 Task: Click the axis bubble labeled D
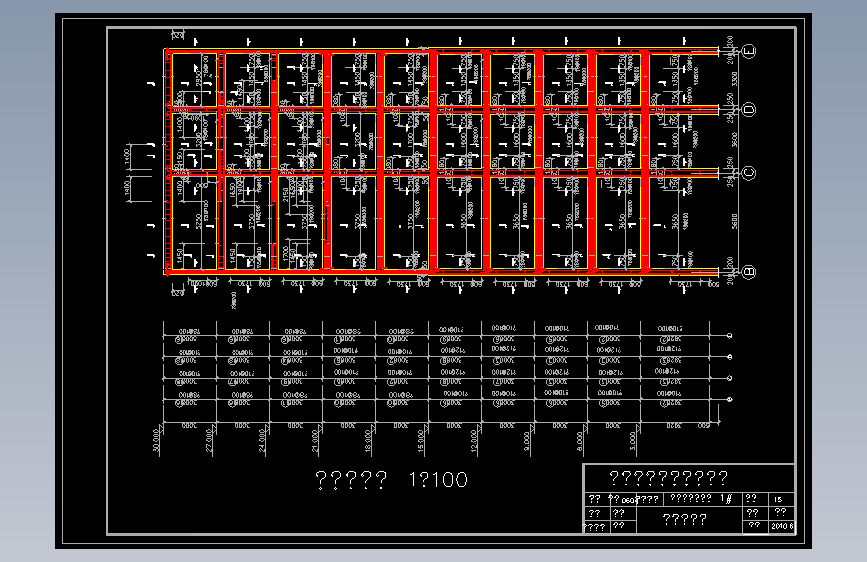click(x=749, y=110)
